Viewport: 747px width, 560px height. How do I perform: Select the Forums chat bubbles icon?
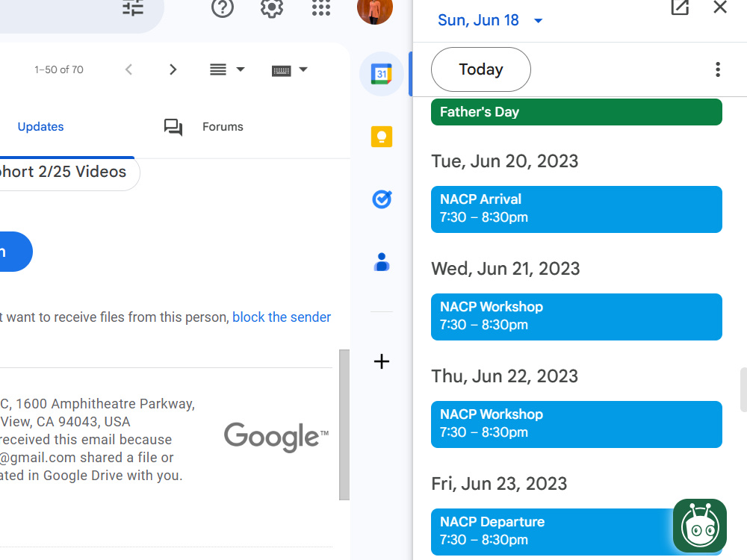click(x=173, y=127)
